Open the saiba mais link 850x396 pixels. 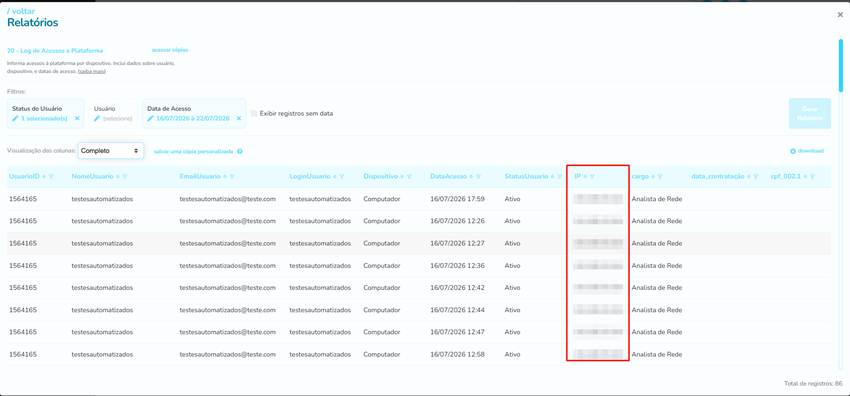click(x=92, y=72)
